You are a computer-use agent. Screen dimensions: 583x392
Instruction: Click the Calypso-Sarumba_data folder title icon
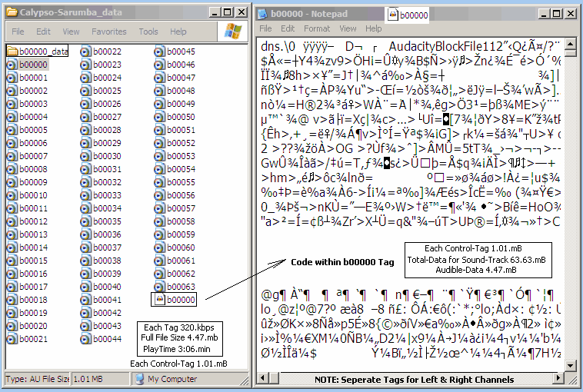12,12
